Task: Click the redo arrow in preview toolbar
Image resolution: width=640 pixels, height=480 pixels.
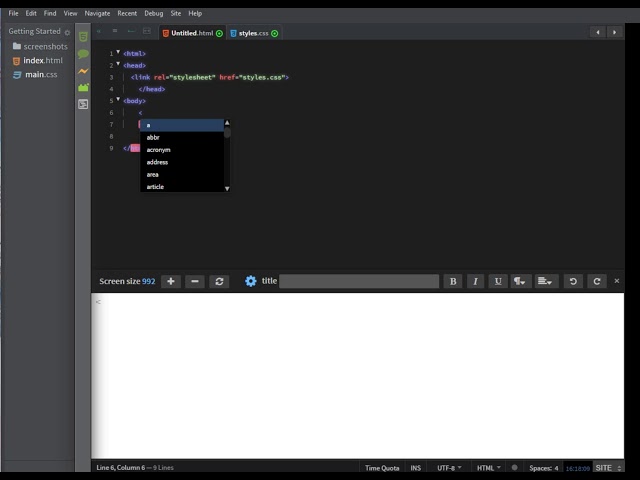Action: click(597, 281)
